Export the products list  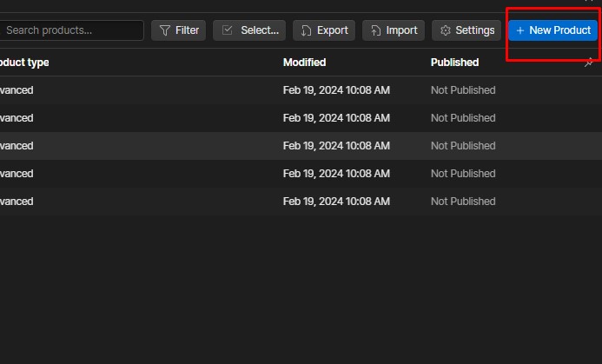click(324, 30)
